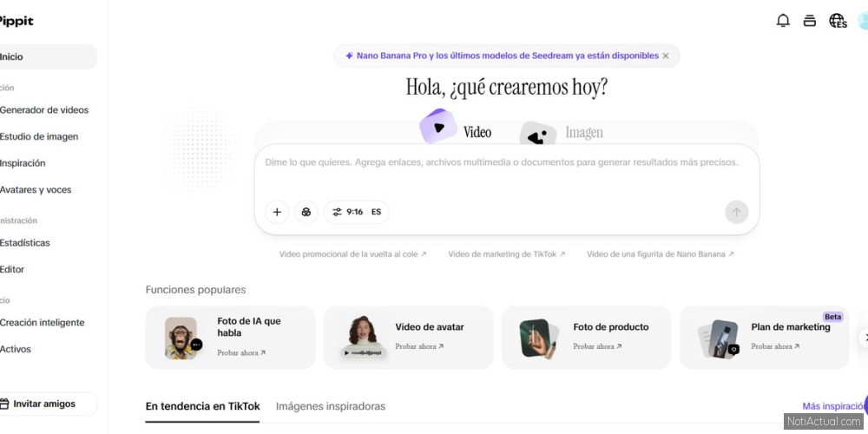
Task: Click the Pippit logo
Action: (16, 21)
